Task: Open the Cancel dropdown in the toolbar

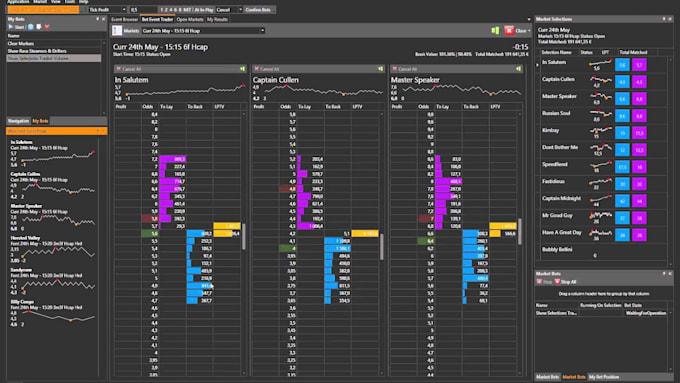Action: pyautogui.click(x=240, y=10)
